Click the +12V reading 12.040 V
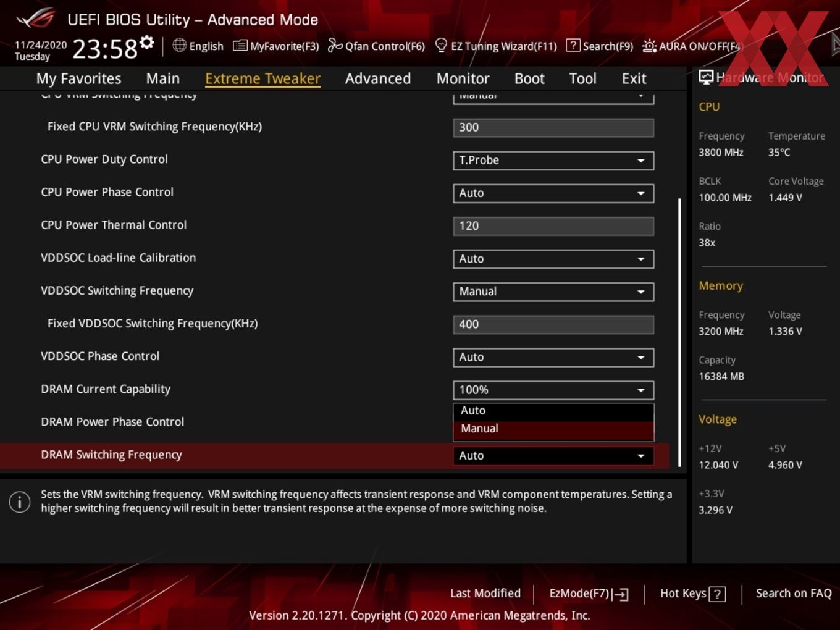This screenshot has width=840, height=630. point(718,465)
